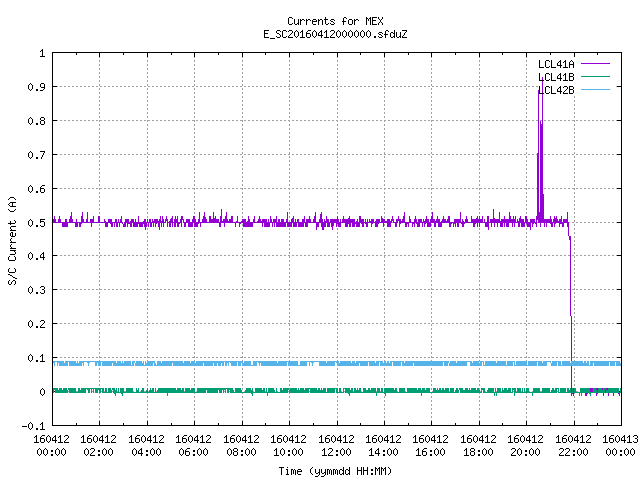Viewport: 640px width, 480px height.
Task: Click the chart title 'Currents for MEX'
Action: point(335,21)
